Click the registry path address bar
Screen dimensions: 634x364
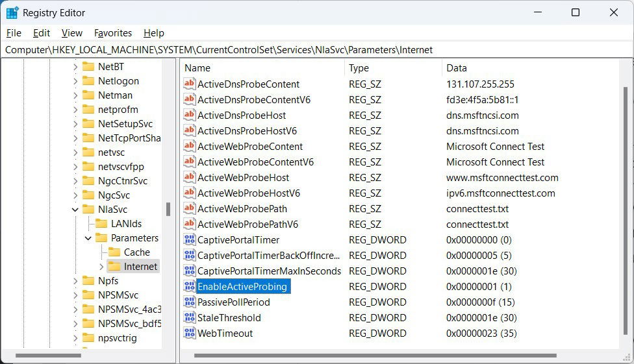[x=317, y=50]
